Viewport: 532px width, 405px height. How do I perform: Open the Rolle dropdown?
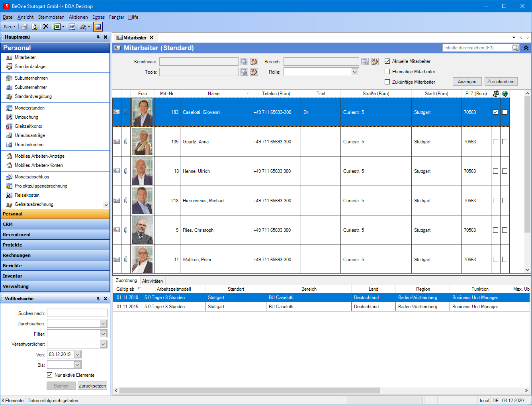pyautogui.click(x=355, y=72)
